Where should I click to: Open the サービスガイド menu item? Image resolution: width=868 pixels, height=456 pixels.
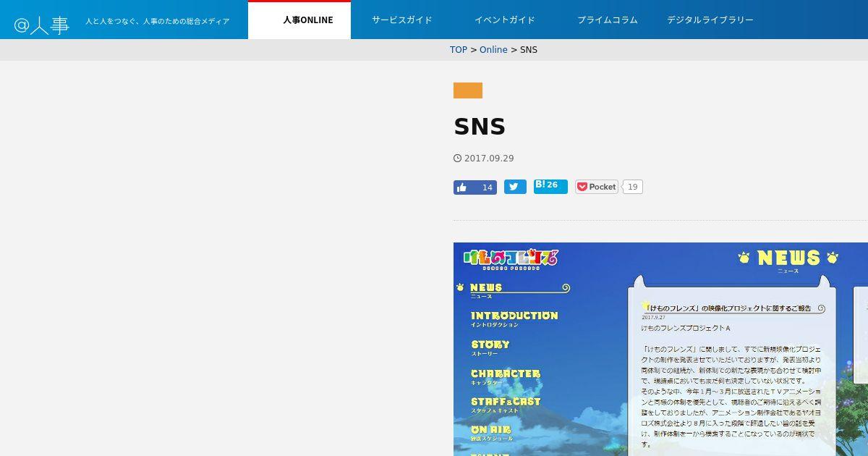[402, 20]
